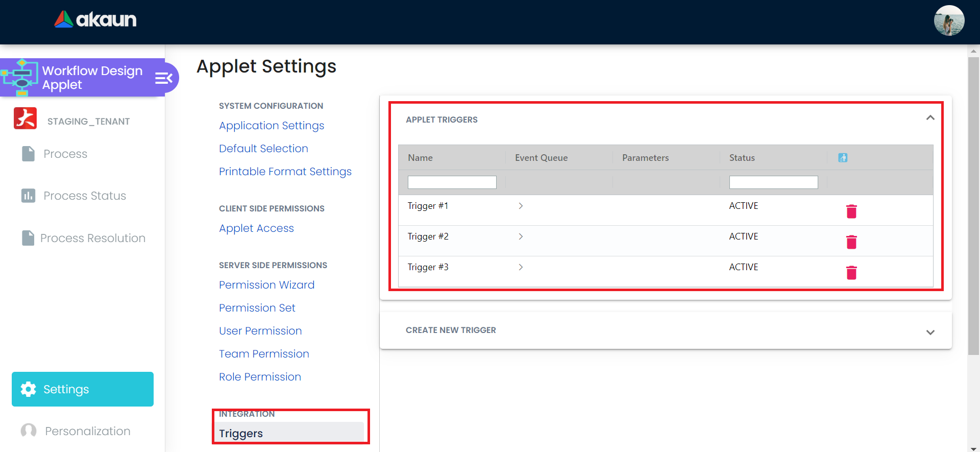Open the STAGING_TENANT tenant icon
This screenshot has width=980, height=452.
click(25, 118)
